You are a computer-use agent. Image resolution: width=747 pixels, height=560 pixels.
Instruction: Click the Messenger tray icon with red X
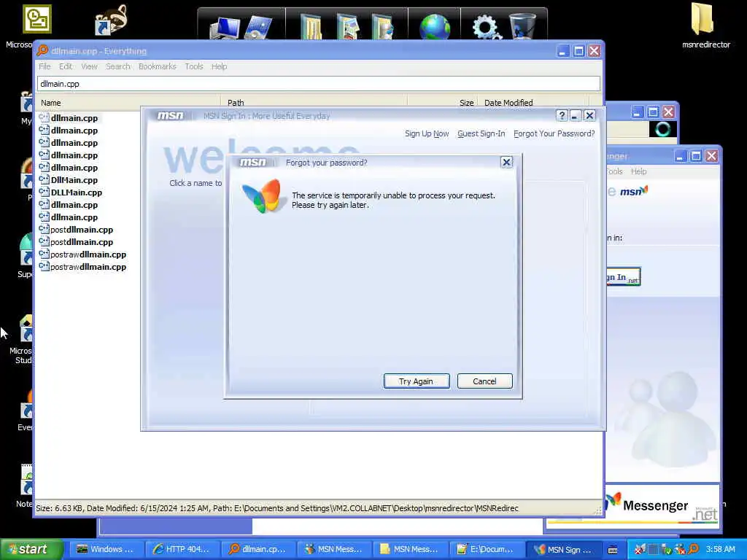pos(640,550)
